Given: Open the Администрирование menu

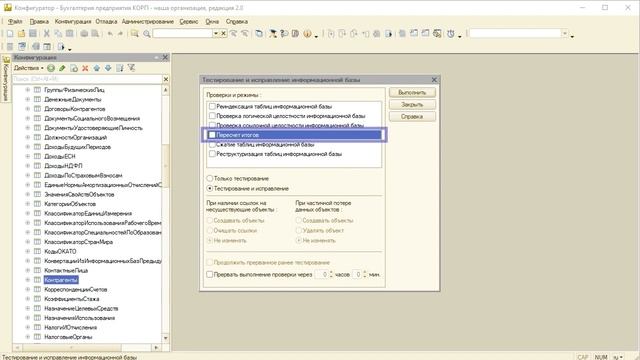Looking at the screenshot, I should [148, 22].
